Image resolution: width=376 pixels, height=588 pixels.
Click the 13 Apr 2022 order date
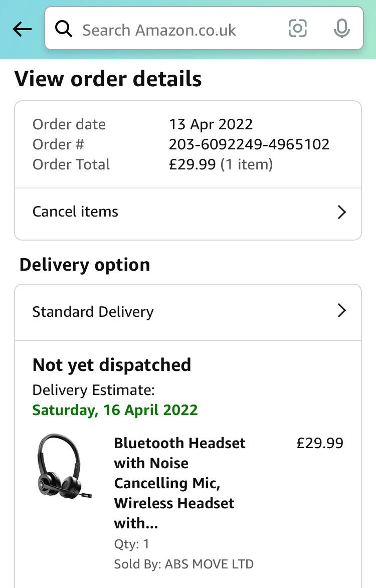[x=211, y=124]
